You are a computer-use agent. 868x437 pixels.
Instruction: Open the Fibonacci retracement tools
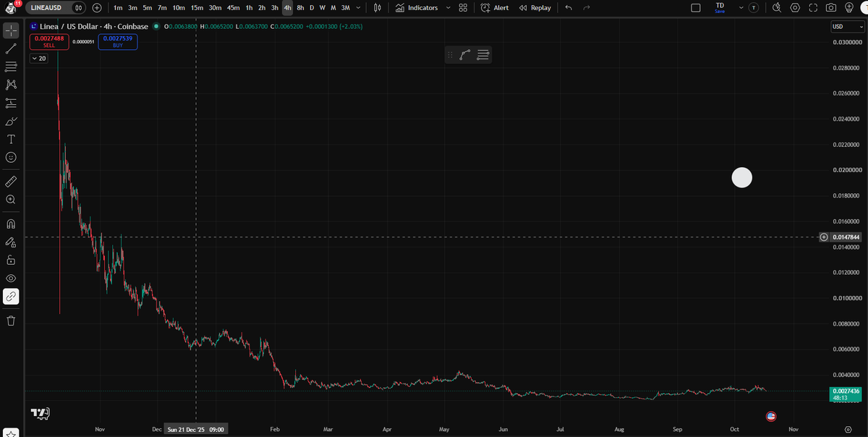point(11,67)
